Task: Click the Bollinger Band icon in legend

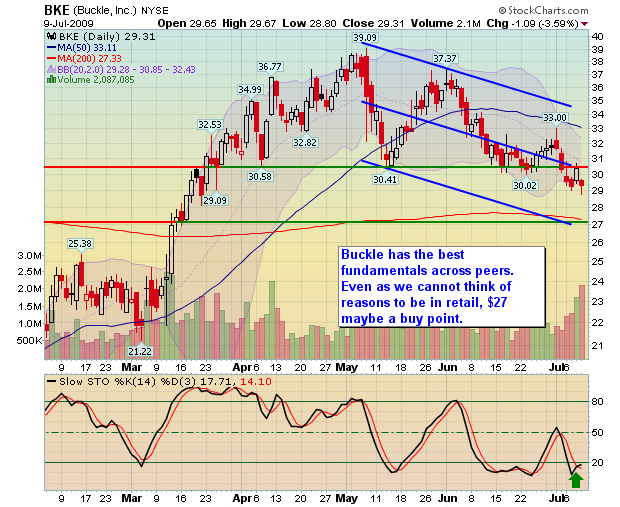Action: [x=52, y=70]
